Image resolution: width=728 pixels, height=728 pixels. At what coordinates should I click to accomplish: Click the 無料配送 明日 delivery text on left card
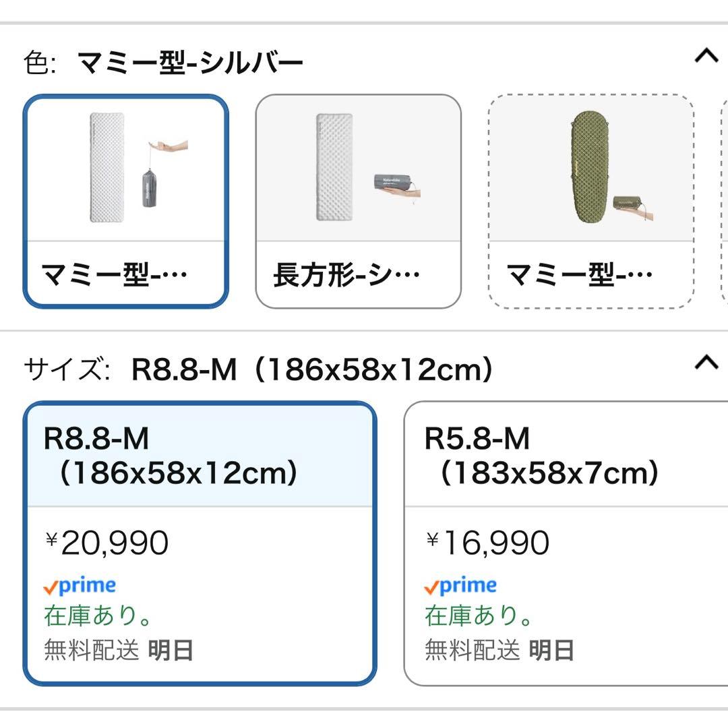click(x=117, y=648)
